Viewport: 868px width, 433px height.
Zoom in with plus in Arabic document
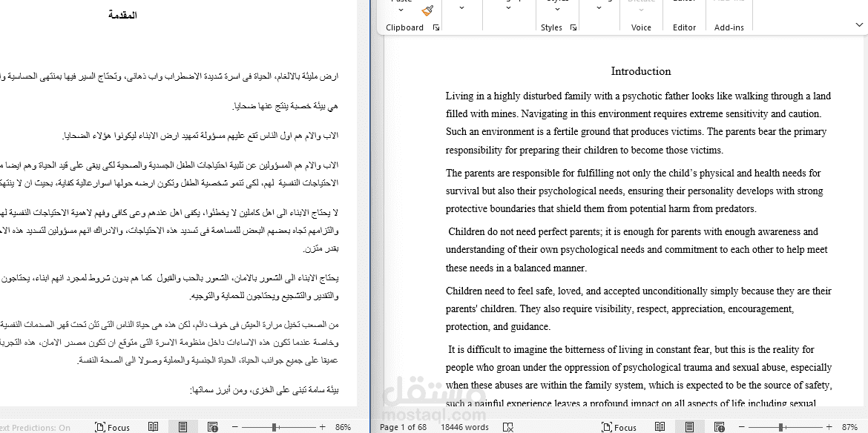point(323,427)
